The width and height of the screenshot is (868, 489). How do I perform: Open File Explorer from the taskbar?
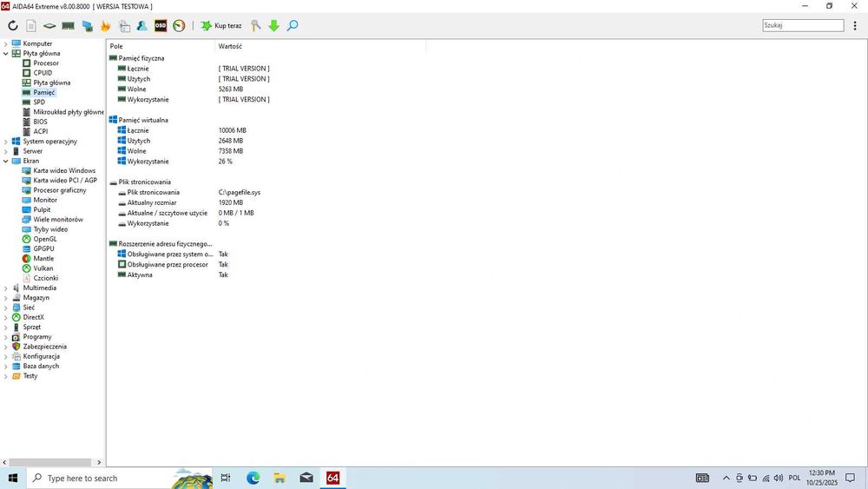tap(279, 478)
